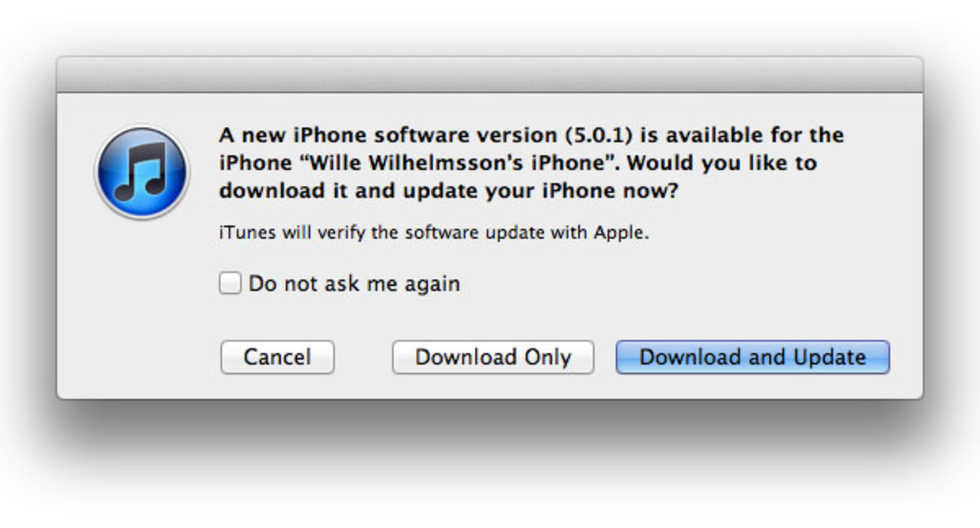Click the "iTunes will verify" informational text
The image size is (980, 528).
pos(434,232)
